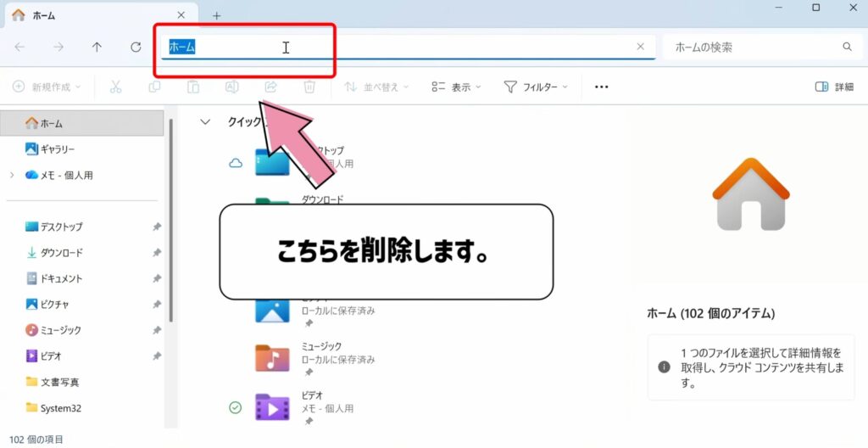The height and width of the screenshot is (448, 868).
Task: Collapse the クイック アクセス section chevron
Action: [x=205, y=122]
